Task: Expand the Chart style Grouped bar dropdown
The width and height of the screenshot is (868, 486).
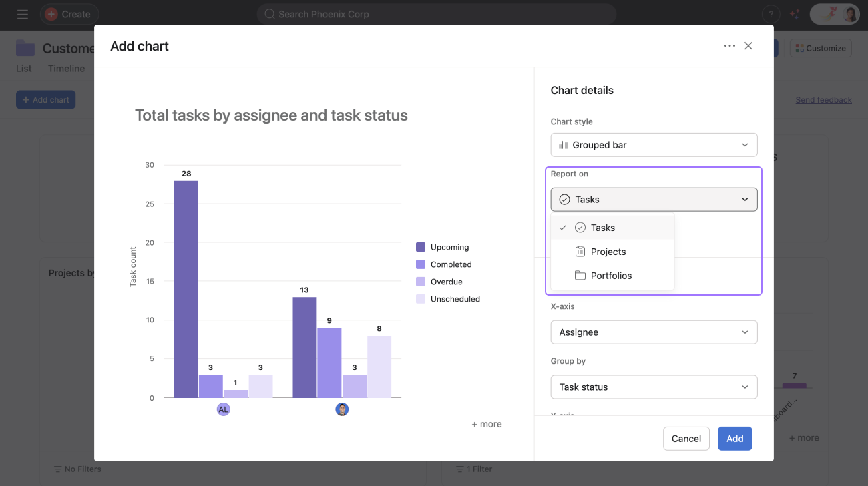Action: tap(654, 145)
